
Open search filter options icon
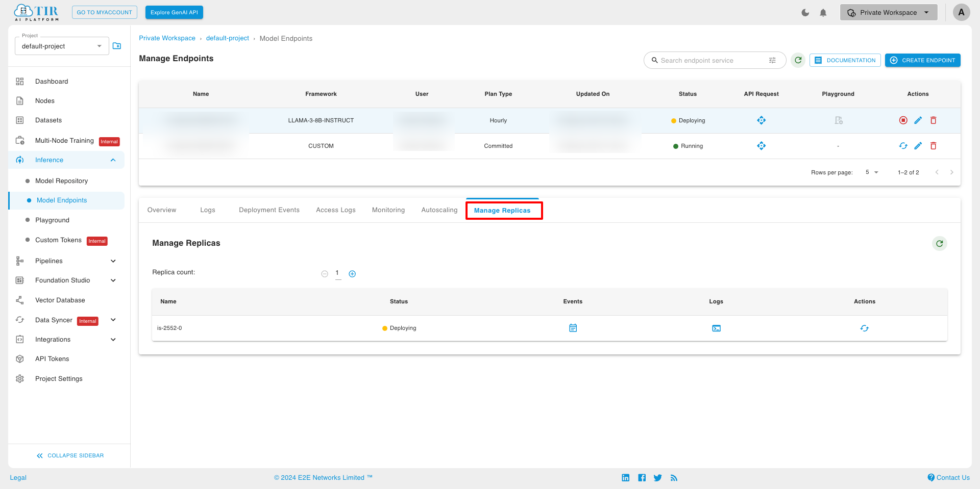pos(772,60)
